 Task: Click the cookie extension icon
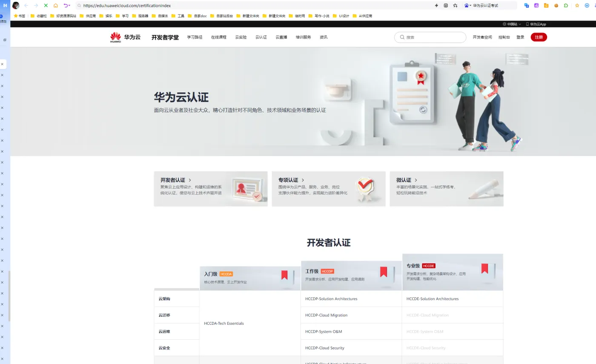(556, 6)
